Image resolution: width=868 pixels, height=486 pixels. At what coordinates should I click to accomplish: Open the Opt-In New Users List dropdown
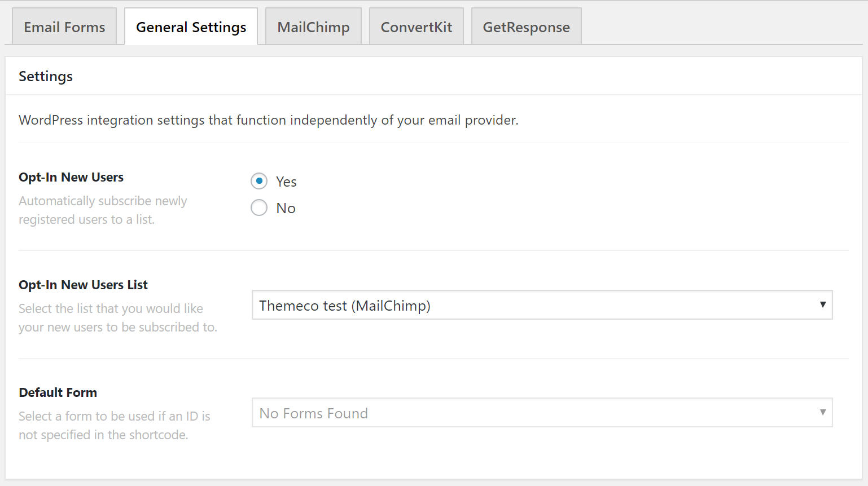tap(542, 305)
